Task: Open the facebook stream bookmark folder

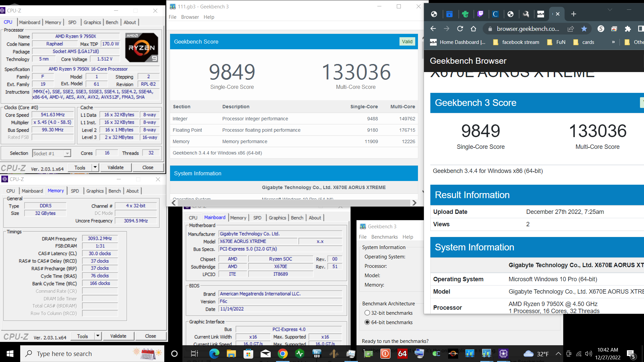Action: (516, 42)
